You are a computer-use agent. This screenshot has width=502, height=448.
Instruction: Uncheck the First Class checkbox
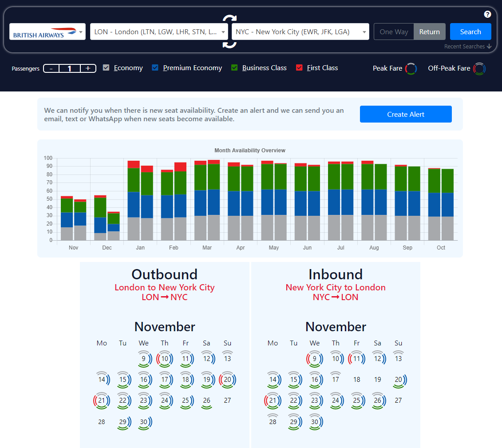[299, 67]
